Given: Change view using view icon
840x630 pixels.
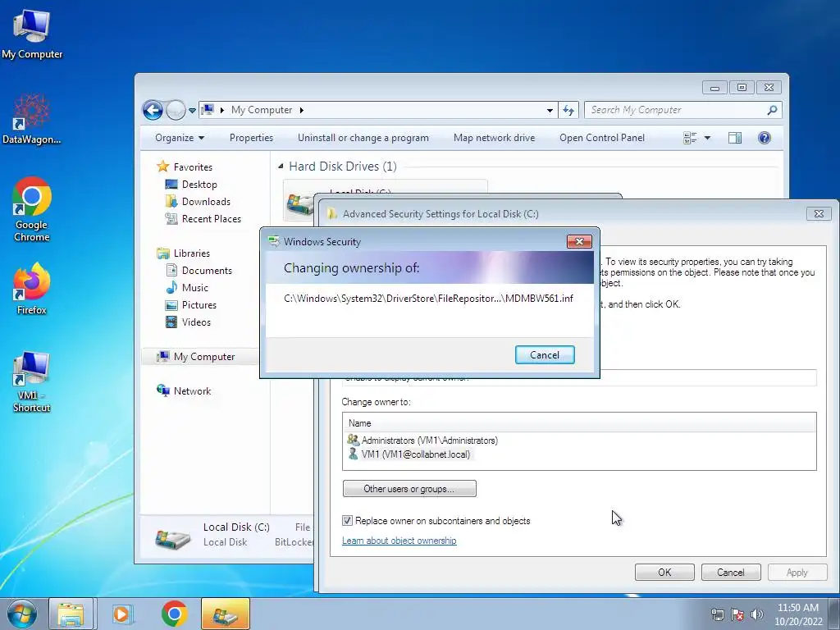Looking at the screenshot, I should pos(690,138).
